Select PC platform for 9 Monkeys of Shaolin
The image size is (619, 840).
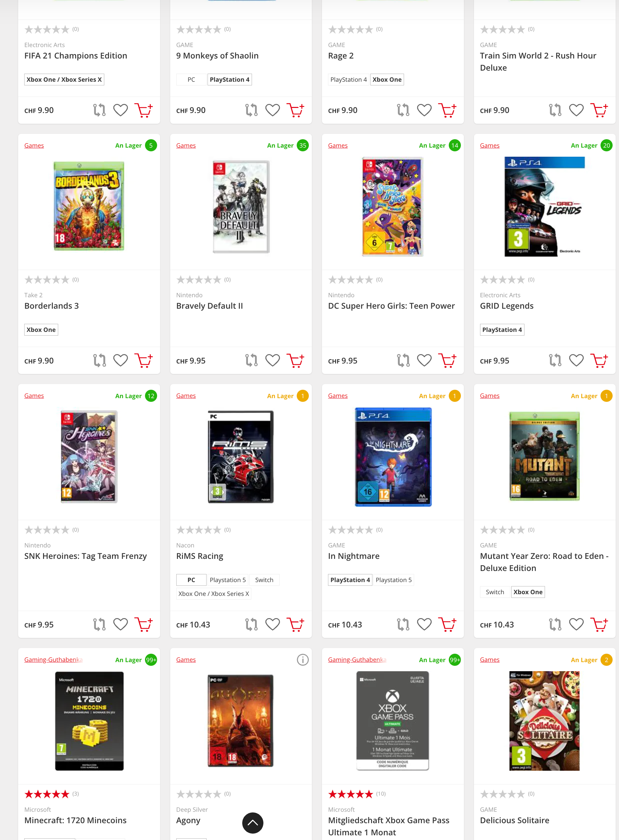tap(191, 79)
